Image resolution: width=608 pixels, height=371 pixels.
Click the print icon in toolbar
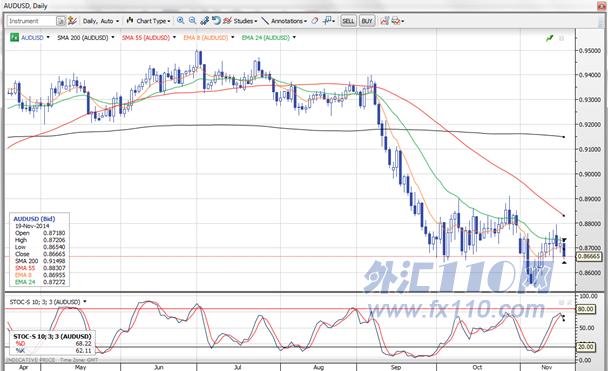(x=396, y=21)
